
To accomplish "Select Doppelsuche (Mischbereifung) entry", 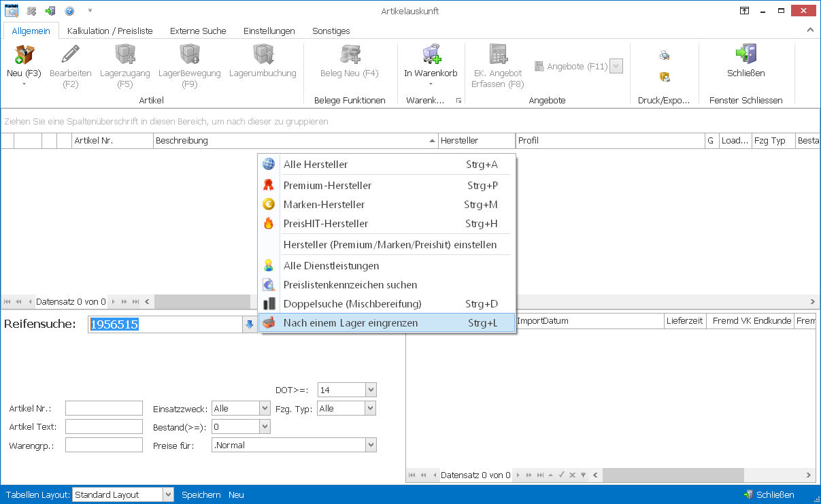I will [x=386, y=304].
